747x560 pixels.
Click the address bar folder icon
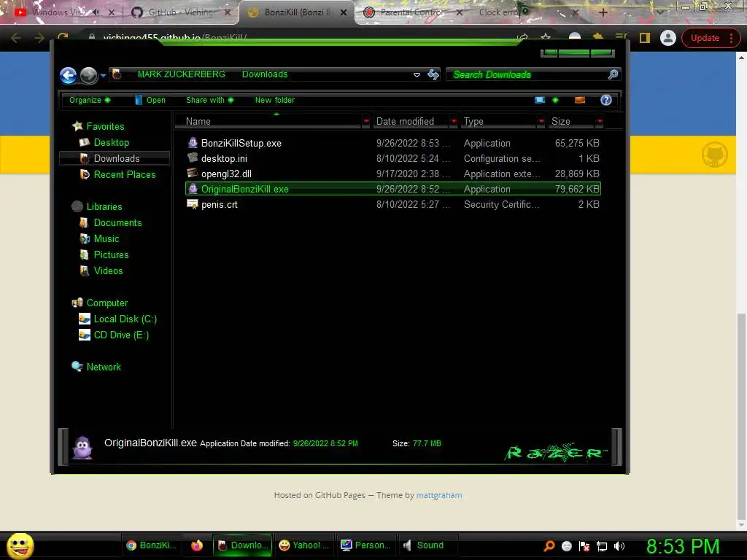tap(117, 74)
